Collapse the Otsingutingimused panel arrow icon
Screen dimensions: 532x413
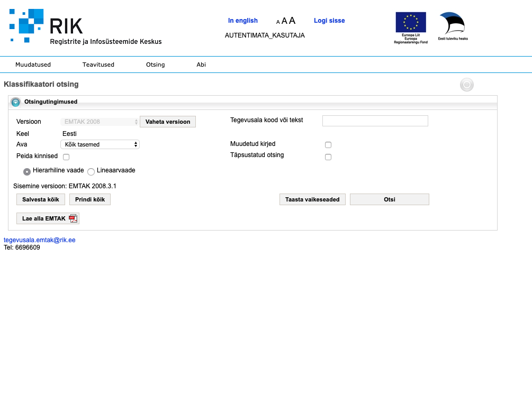point(15,102)
